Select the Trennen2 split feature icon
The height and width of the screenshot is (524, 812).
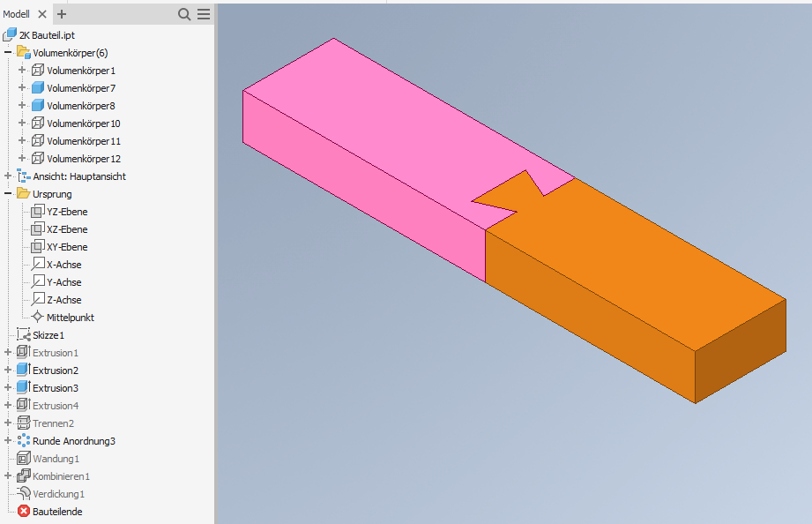pyautogui.click(x=23, y=423)
